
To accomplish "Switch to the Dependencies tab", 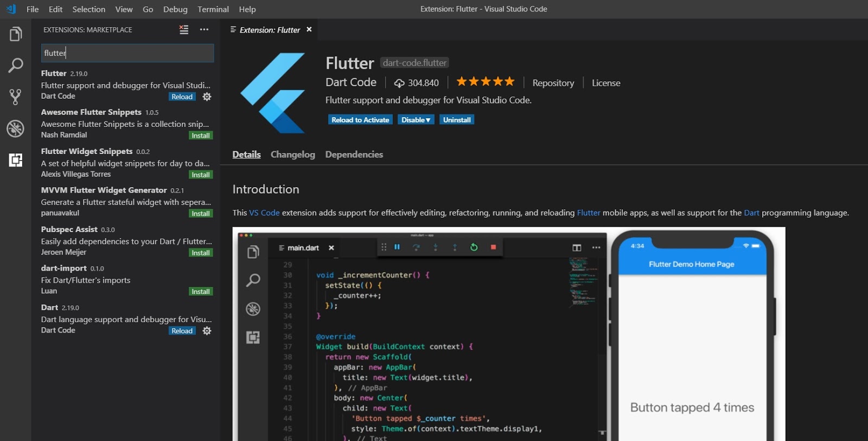I will coord(354,155).
